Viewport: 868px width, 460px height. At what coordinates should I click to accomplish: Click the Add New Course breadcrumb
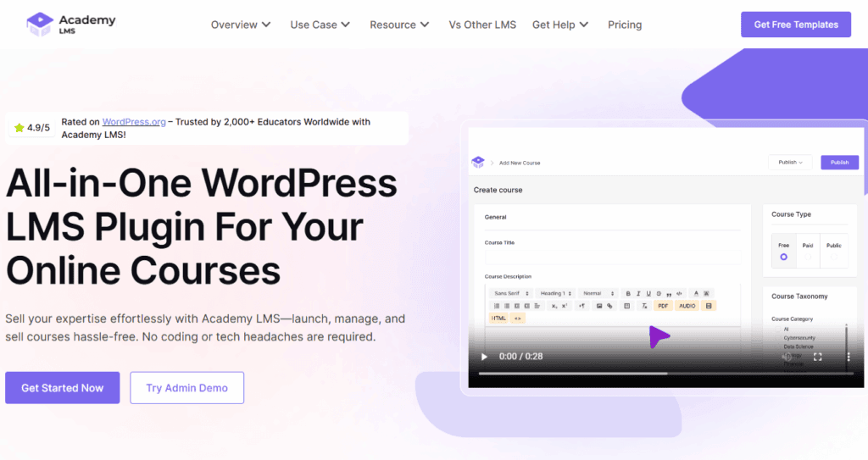pos(520,163)
